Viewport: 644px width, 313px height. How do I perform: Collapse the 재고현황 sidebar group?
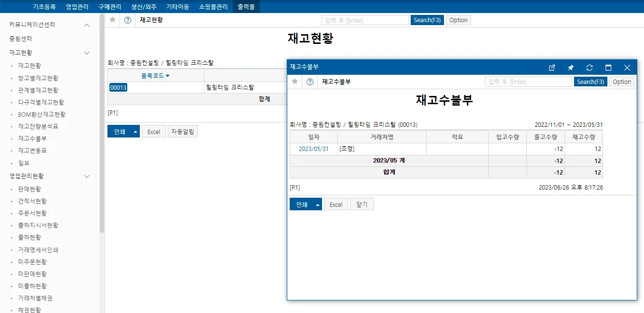87,53
